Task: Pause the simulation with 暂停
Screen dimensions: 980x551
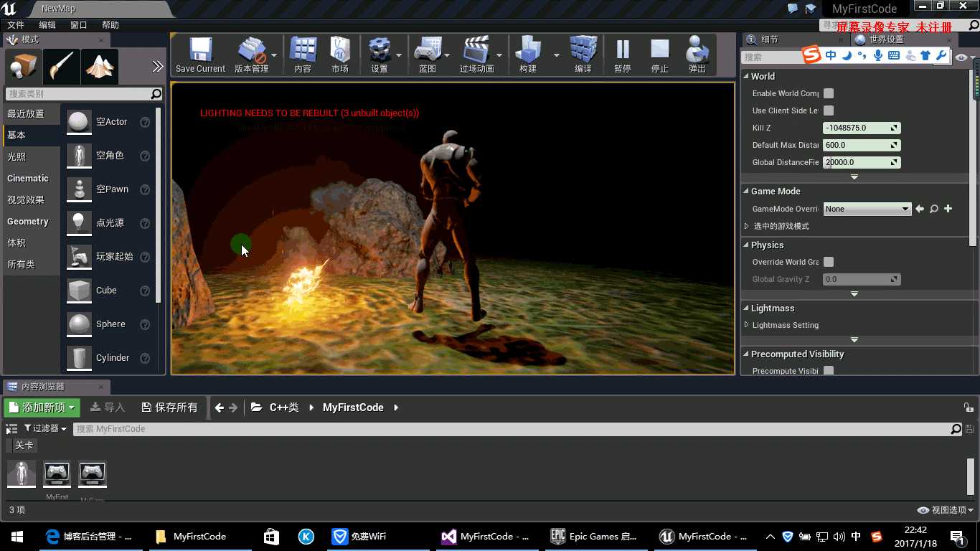Action: click(x=623, y=55)
